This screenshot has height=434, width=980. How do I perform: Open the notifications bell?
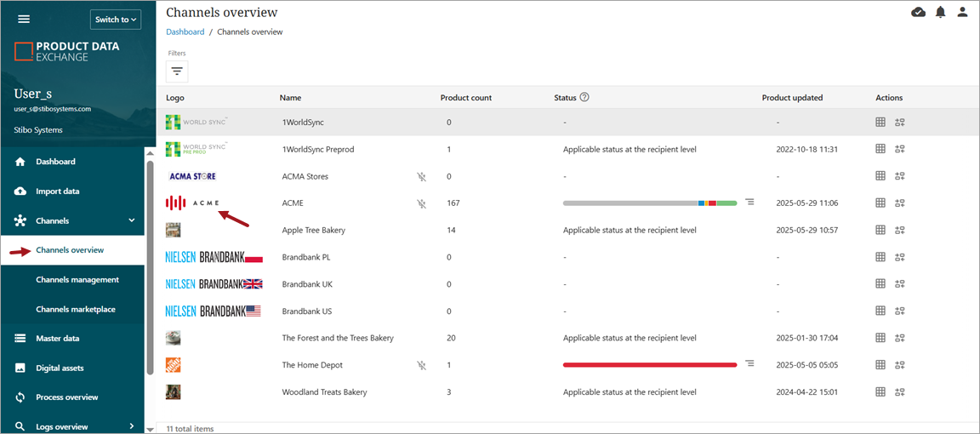click(x=941, y=12)
